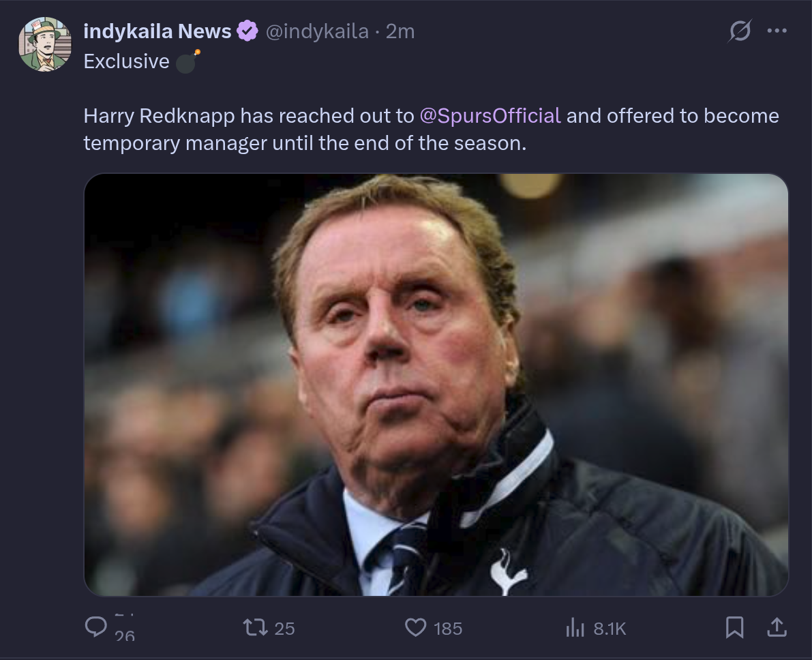Click the repost arrows icon
The image size is (812, 660).
click(256, 627)
